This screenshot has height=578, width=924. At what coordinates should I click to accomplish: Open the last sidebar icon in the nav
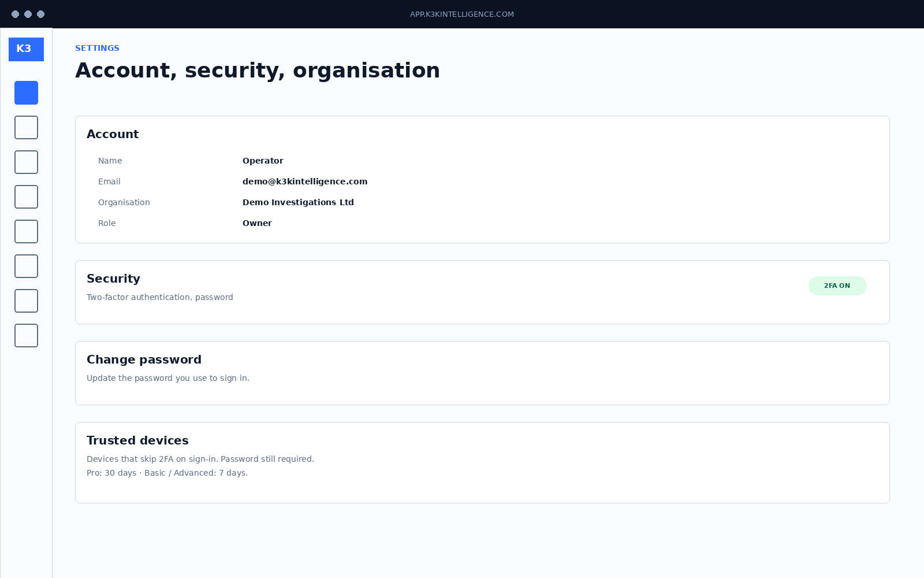coord(26,335)
